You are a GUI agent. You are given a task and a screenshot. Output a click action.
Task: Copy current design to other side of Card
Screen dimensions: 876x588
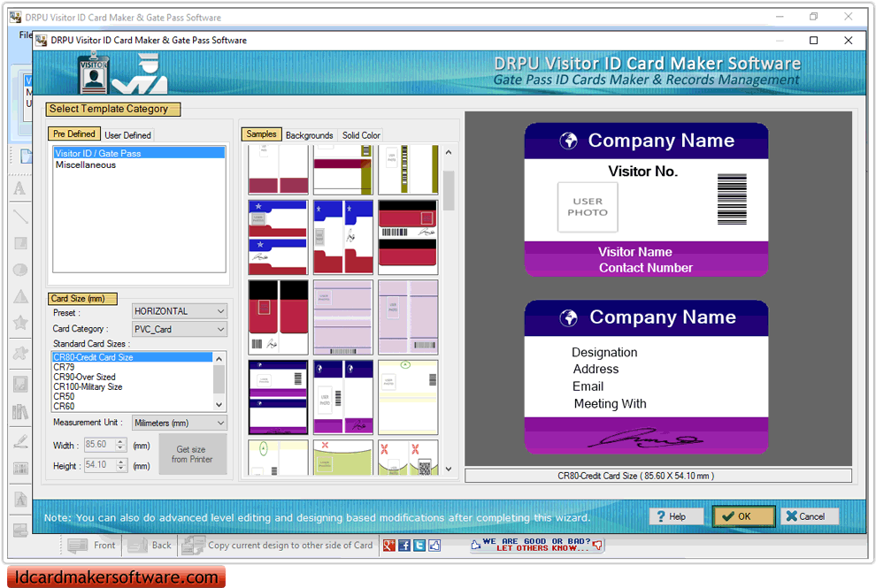coord(277,546)
